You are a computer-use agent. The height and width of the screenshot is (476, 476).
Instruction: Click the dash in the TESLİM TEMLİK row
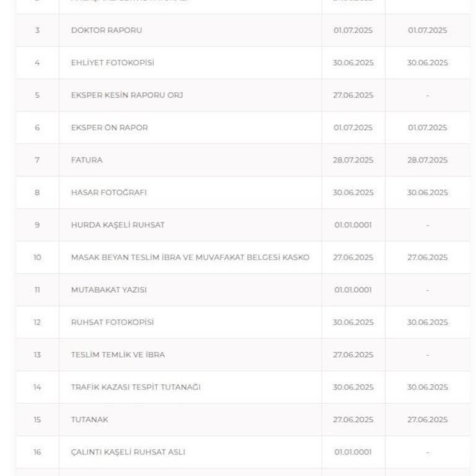point(427,355)
